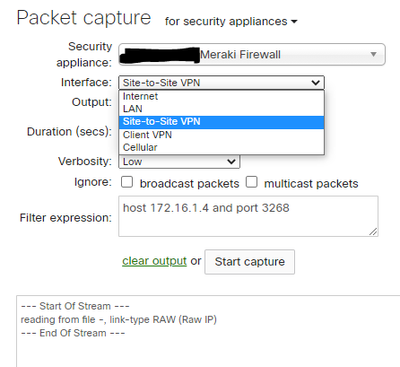
Task: Click the Verbosity dropdown chevron icon
Action: click(x=231, y=162)
